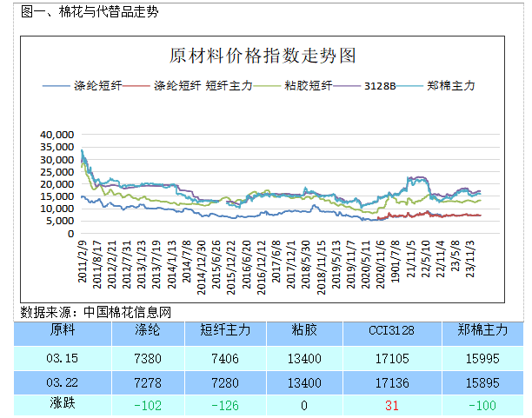Click the 涤纶 table header cell
The image size is (532, 418).
click(x=148, y=334)
